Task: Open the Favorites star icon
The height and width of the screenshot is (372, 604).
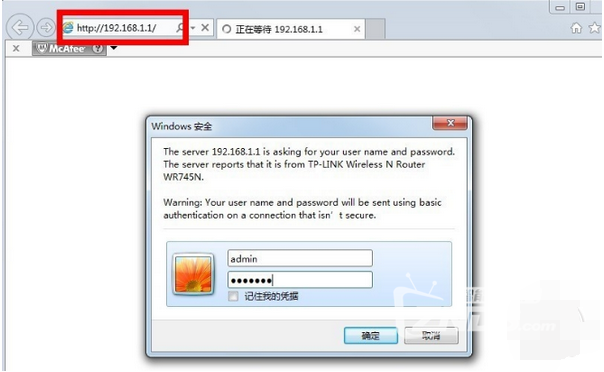Action: (595, 28)
